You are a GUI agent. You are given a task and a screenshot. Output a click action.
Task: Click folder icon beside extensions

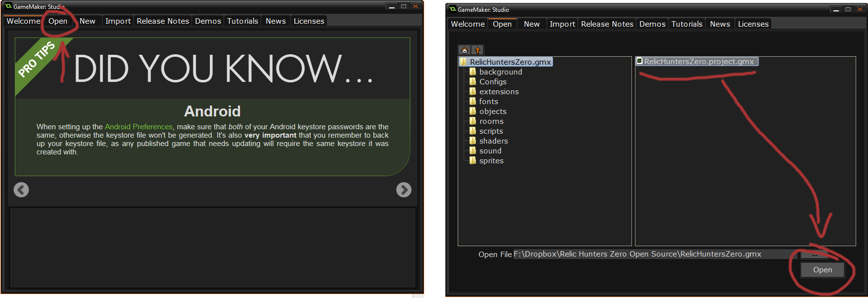tap(473, 91)
